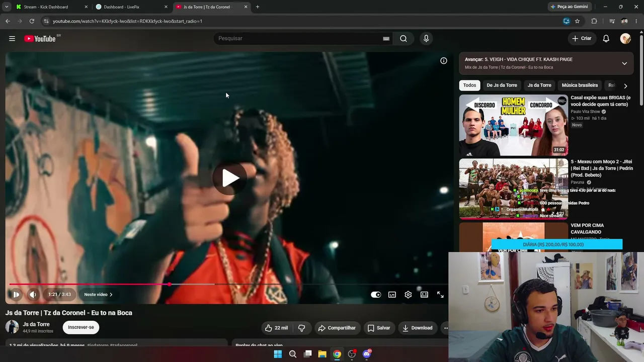Toggle autoplay switch in the player
The height and width of the screenshot is (362, 644).
pyautogui.click(x=376, y=295)
